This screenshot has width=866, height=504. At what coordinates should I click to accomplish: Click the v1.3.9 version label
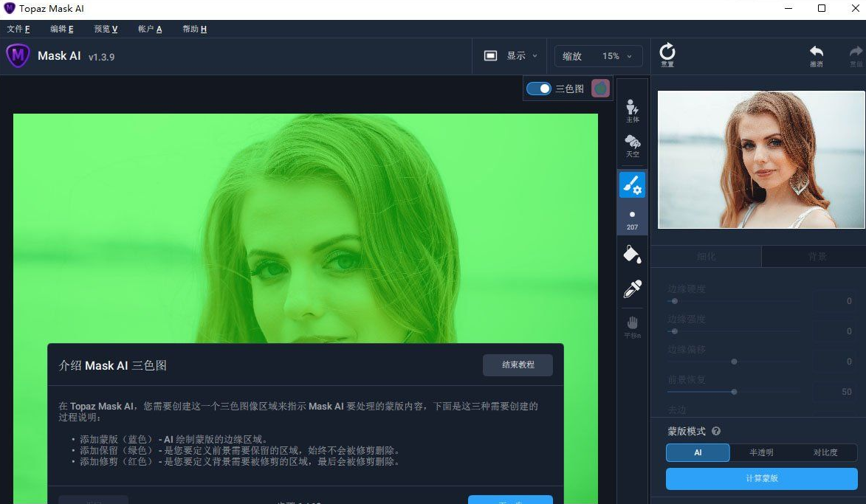[x=102, y=57]
